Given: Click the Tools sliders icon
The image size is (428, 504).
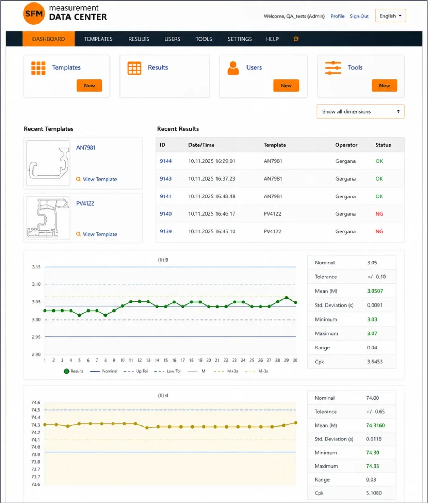Looking at the screenshot, I should pos(333,68).
